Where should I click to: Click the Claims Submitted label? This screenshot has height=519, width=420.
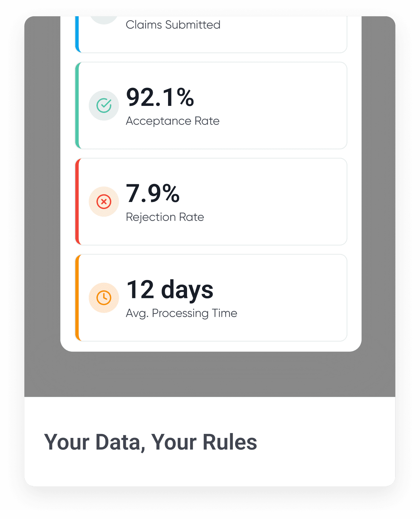(x=173, y=25)
